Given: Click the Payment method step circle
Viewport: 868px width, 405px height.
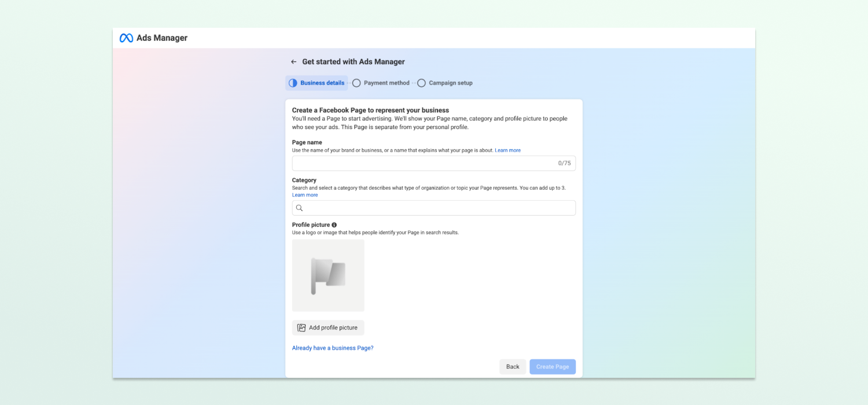Looking at the screenshot, I should pyautogui.click(x=356, y=83).
